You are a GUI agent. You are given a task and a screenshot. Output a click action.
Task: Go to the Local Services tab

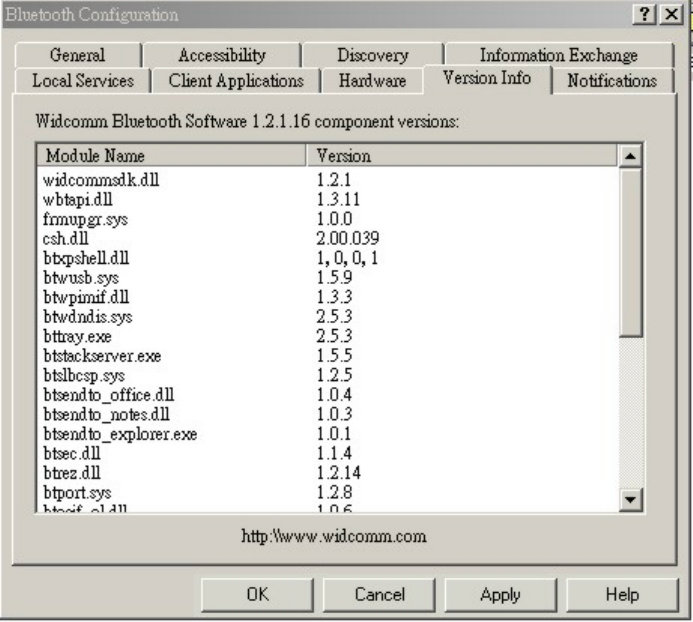coord(83,80)
